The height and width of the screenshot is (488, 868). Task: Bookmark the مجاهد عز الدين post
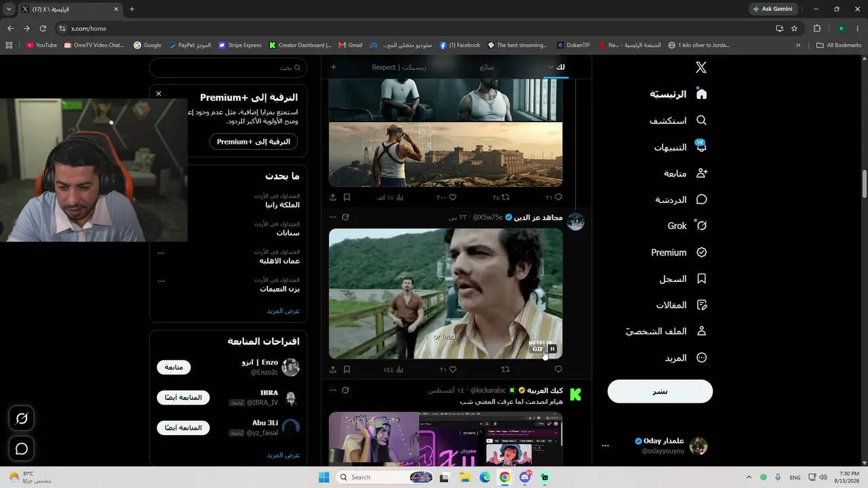[x=347, y=369]
